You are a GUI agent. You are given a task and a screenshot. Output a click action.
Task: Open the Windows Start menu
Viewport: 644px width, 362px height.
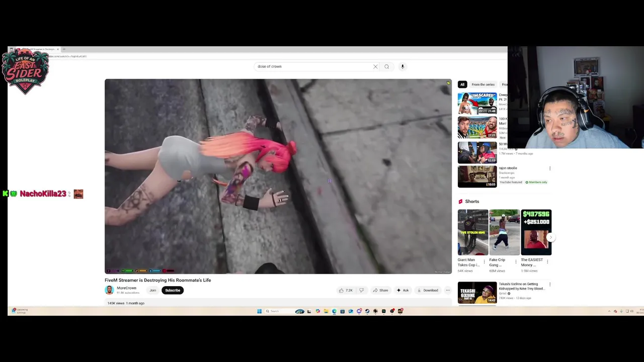click(x=259, y=311)
